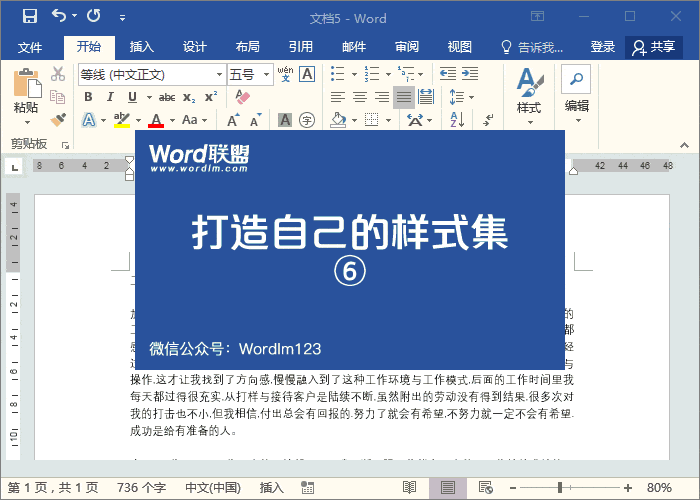
Task: Undo the last action
Action: pyautogui.click(x=59, y=16)
